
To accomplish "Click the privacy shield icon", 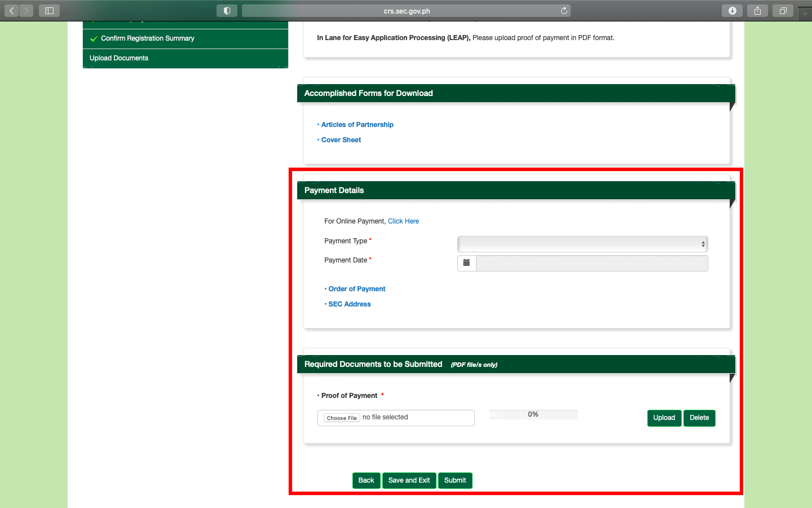I will [x=227, y=11].
